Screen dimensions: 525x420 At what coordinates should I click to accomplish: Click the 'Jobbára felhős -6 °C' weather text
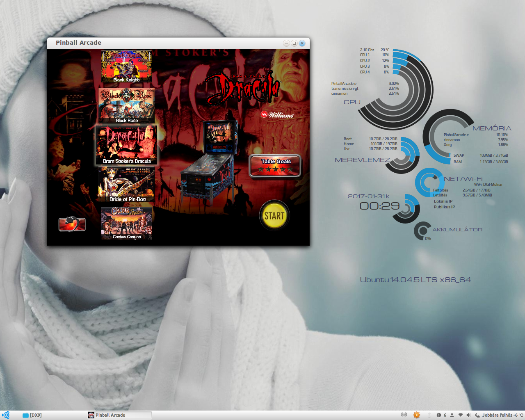[502, 415]
